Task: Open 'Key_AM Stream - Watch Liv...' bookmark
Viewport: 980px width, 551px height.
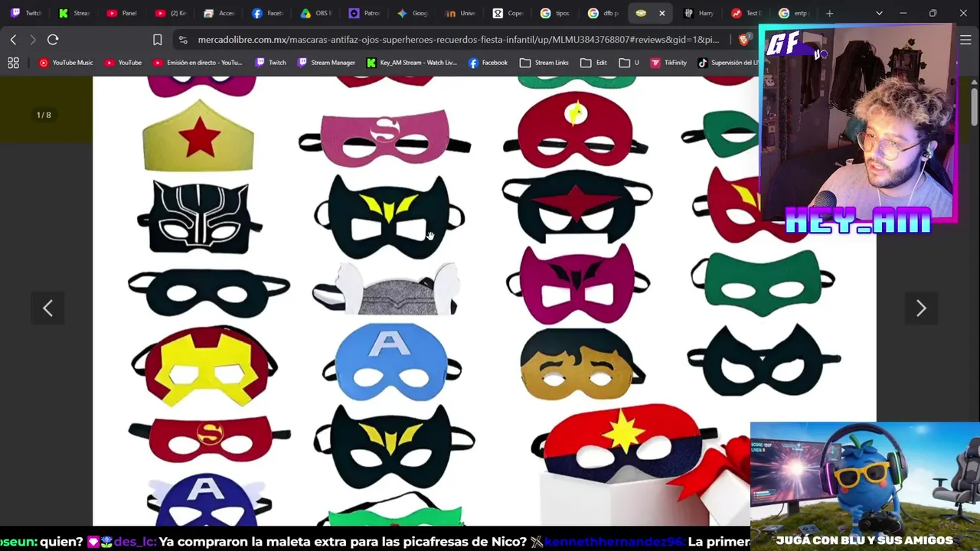Action: [412, 63]
